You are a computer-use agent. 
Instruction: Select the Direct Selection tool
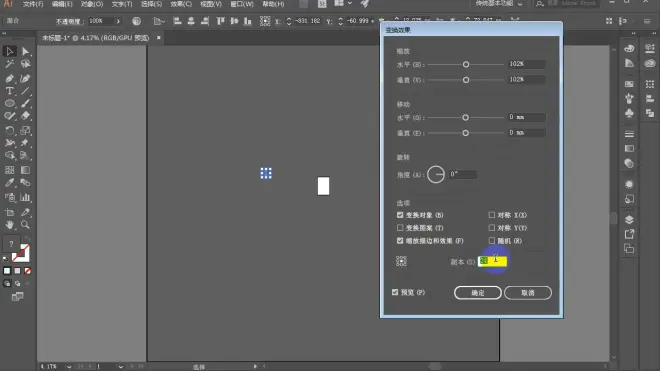pyautogui.click(x=25, y=51)
